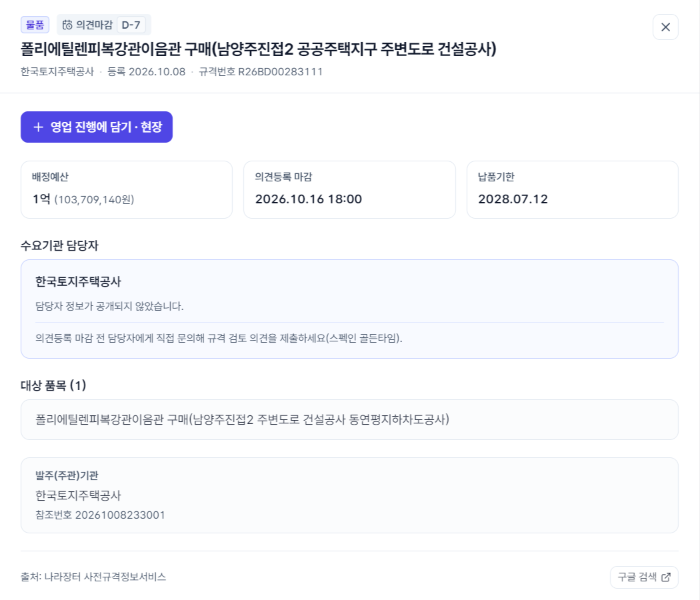The image size is (700, 600).
Task: Click reference number 참조번호 20261008233001
Action: (101, 515)
